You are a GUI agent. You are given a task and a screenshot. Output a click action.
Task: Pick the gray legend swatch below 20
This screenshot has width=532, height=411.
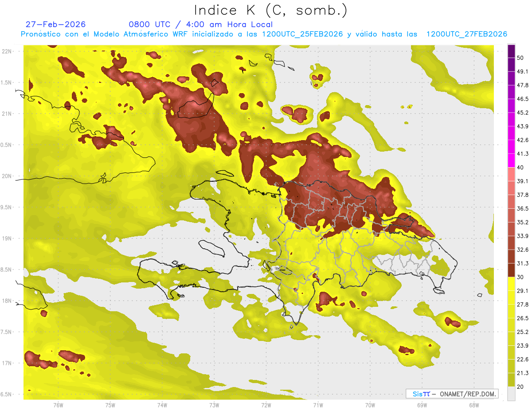pos(512,394)
